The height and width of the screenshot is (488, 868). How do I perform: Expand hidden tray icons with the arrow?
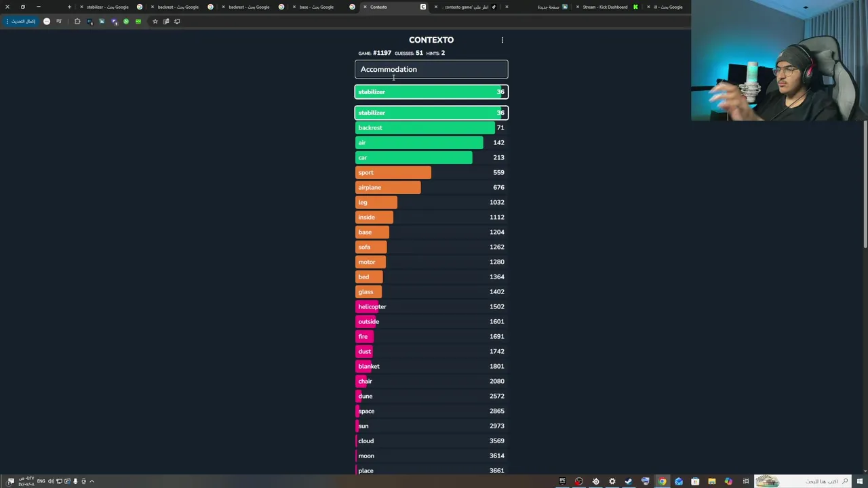point(92,481)
